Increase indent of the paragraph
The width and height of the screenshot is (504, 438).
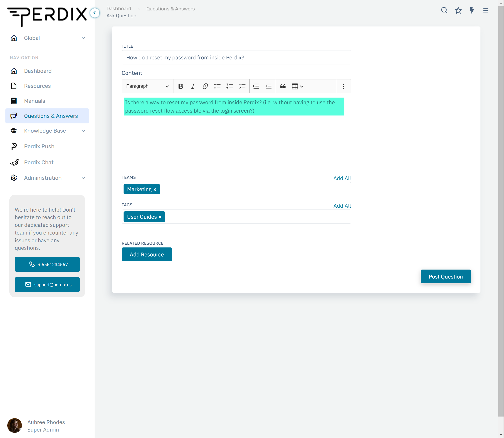point(256,86)
